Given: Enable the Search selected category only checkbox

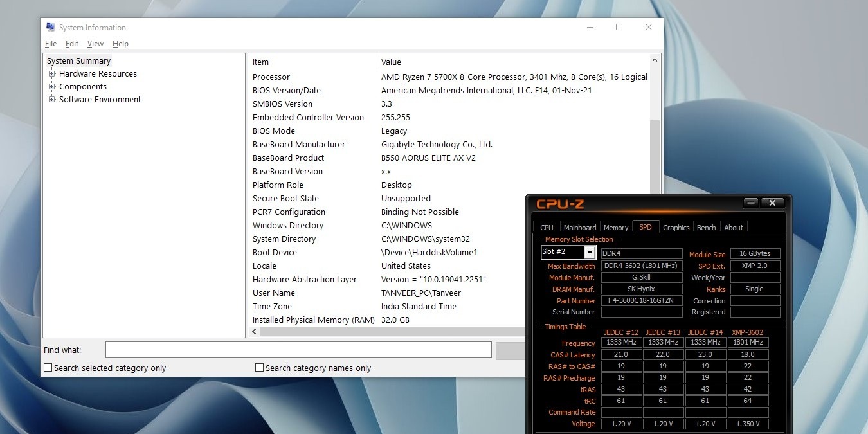Looking at the screenshot, I should pyautogui.click(x=48, y=367).
